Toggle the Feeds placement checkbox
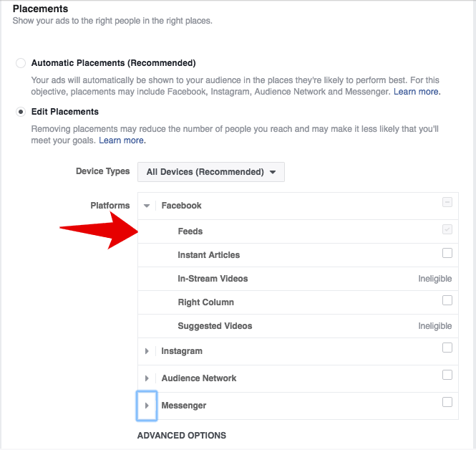The width and height of the screenshot is (476, 450). click(x=447, y=229)
